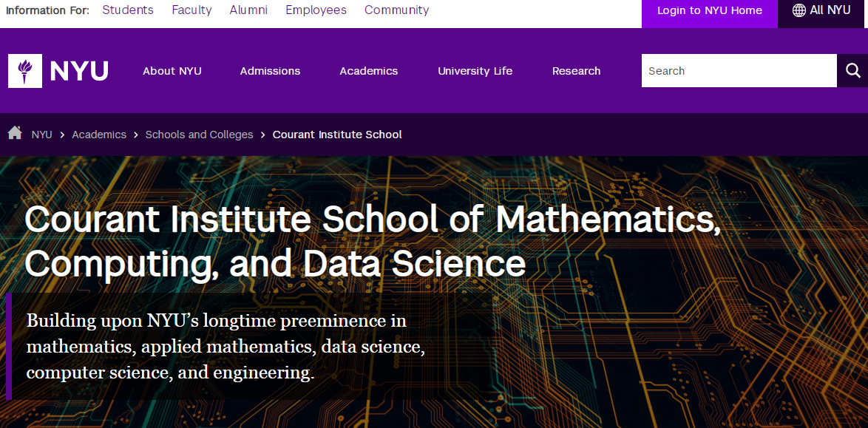Image resolution: width=868 pixels, height=428 pixels.
Task: Click the home icon in breadcrumb
Action: coord(15,133)
